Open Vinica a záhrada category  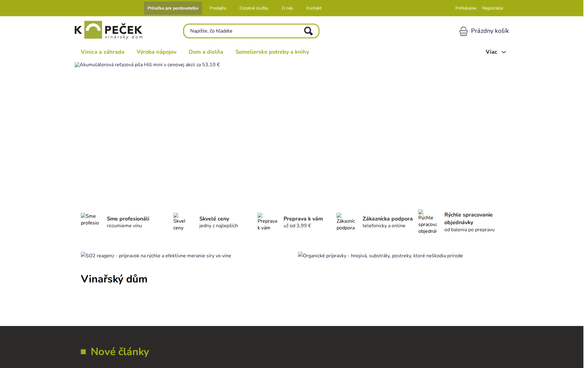(103, 52)
